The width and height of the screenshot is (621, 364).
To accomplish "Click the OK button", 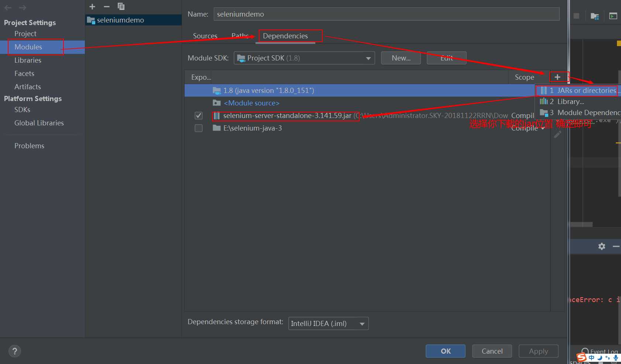I will tap(446, 351).
